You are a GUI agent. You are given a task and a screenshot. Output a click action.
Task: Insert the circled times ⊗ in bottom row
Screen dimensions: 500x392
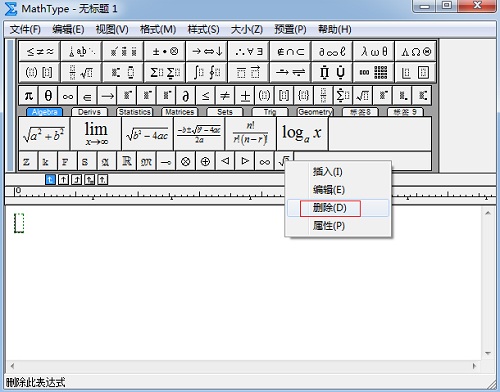click(x=186, y=161)
